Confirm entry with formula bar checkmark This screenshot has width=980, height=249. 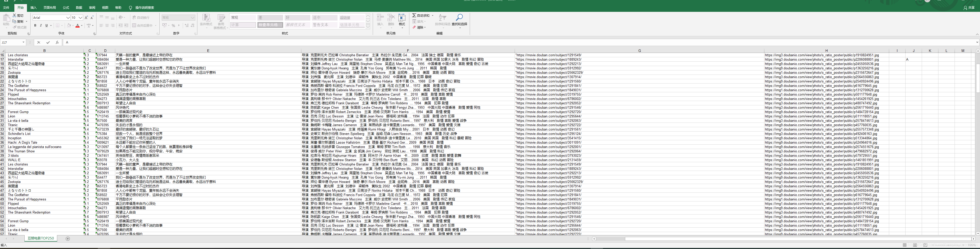click(x=48, y=42)
